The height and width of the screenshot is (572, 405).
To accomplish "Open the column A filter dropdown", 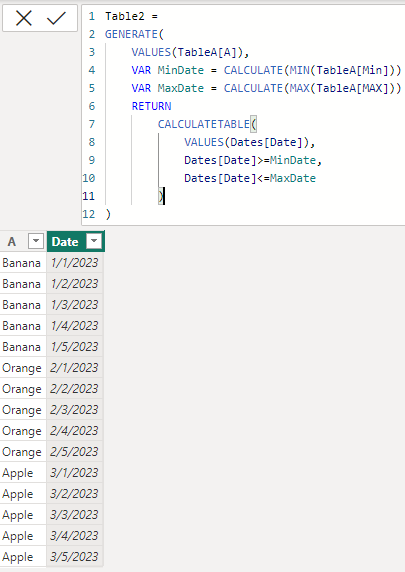I will [x=36, y=241].
